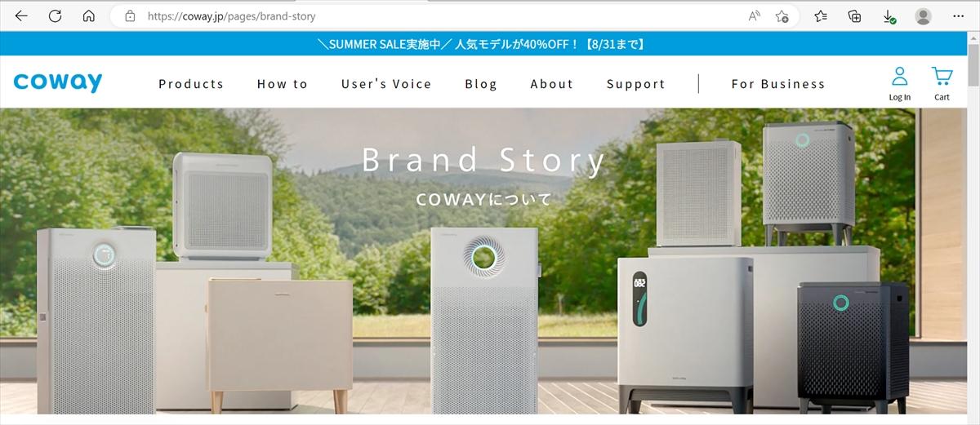Add page to favorites star icon
This screenshot has width=980, height=425.
(x=782, y=16)
